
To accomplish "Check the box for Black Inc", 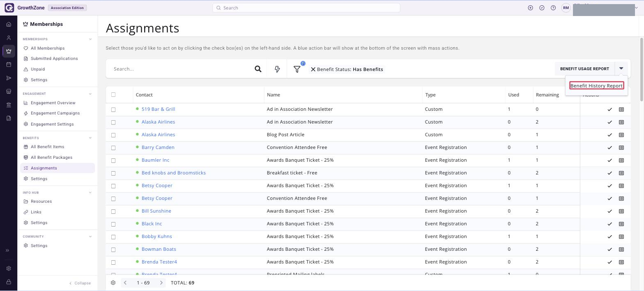I will (x=113, y=224).
